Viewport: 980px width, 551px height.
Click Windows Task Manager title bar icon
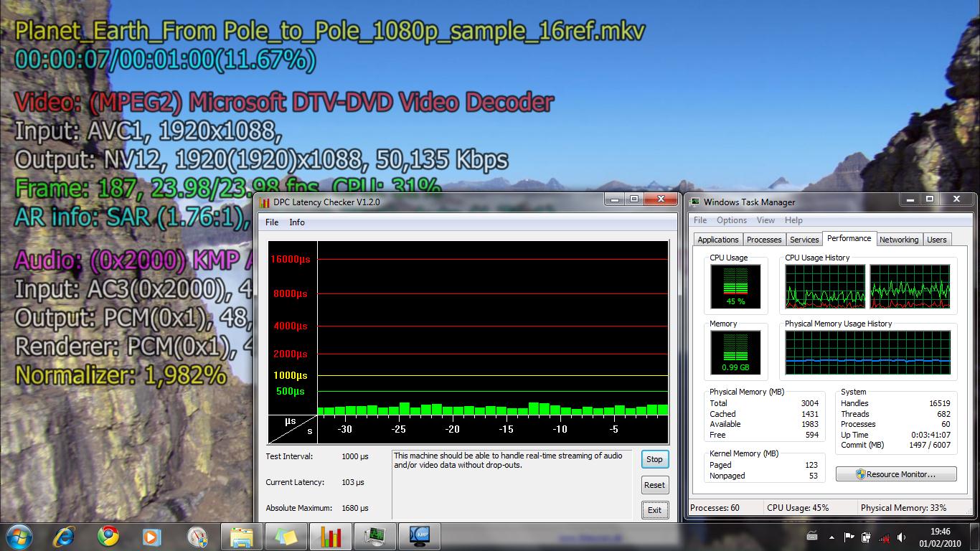[x=694, y=202]
